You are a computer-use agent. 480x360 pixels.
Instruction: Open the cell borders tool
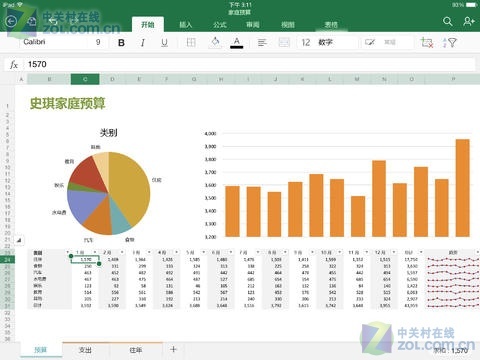[x=191, y=42]
